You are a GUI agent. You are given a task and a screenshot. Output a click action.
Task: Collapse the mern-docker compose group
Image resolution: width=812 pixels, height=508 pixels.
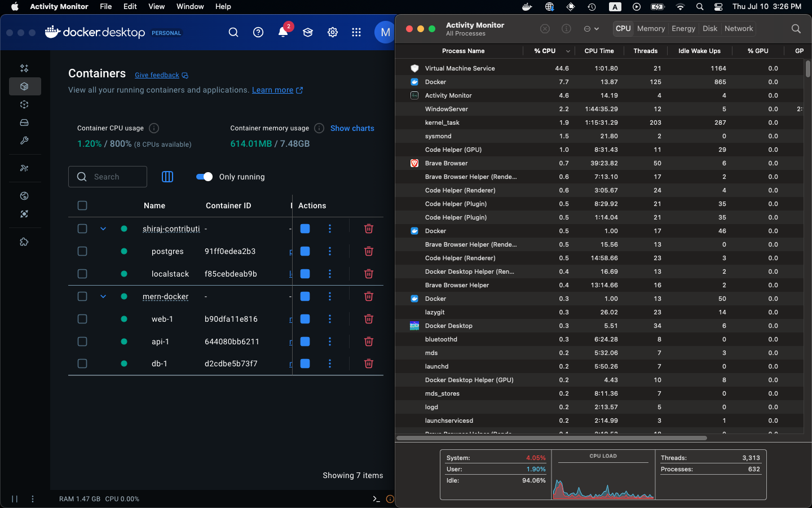[x=103, y=296]
